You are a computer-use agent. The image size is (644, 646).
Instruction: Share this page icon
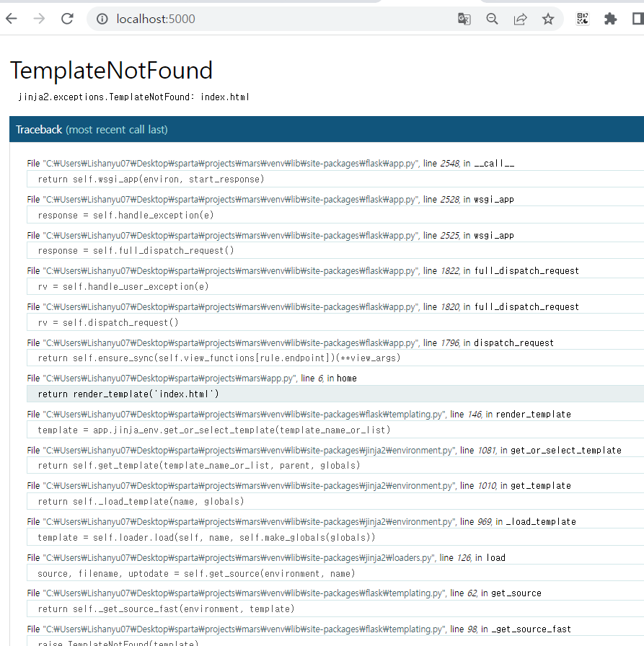521,19
